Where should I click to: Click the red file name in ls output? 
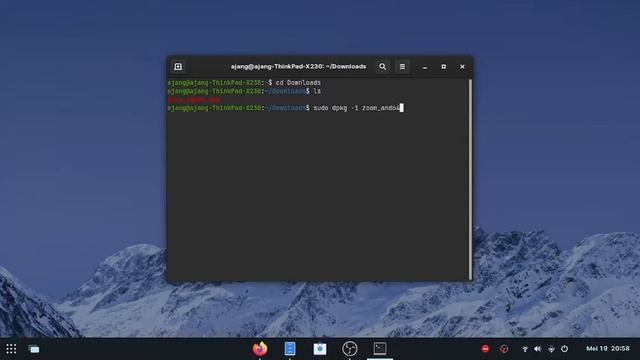tap(194, 100)
